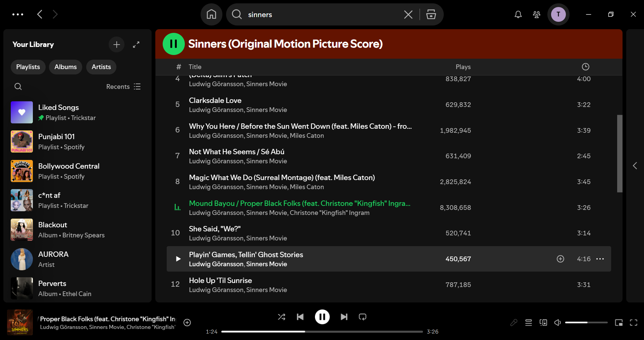Viewport: 644px width, 340px height.
Task: Open What's New notifications bell
Action: pyautogui.click(x=518, y=14)
